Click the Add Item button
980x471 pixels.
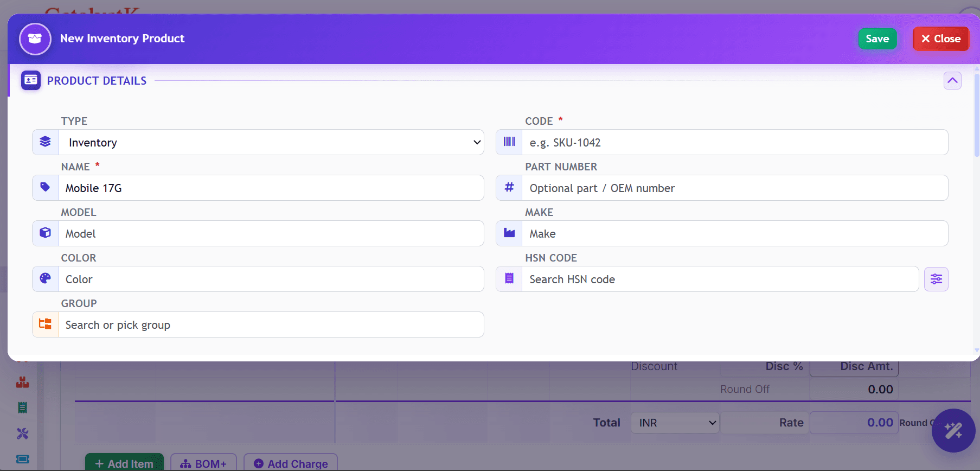tap(124, 463)
